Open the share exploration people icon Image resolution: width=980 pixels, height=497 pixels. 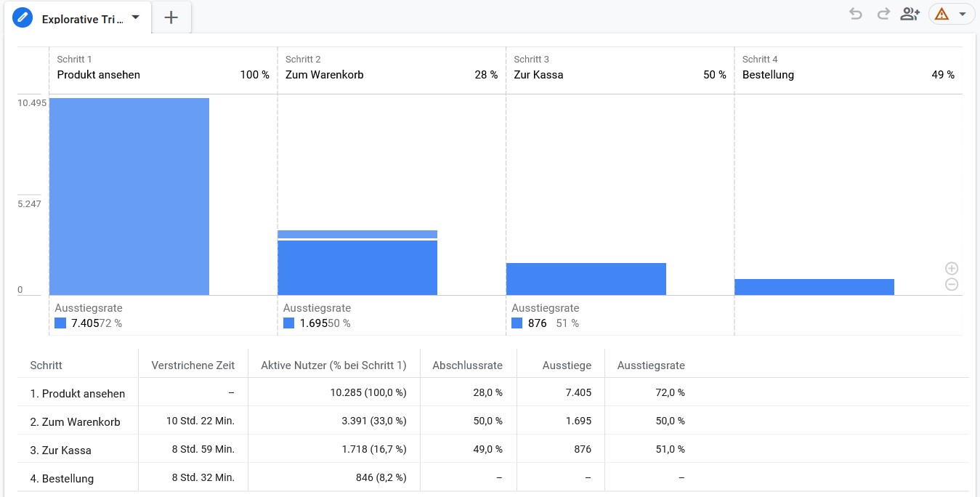pos(910,14)
